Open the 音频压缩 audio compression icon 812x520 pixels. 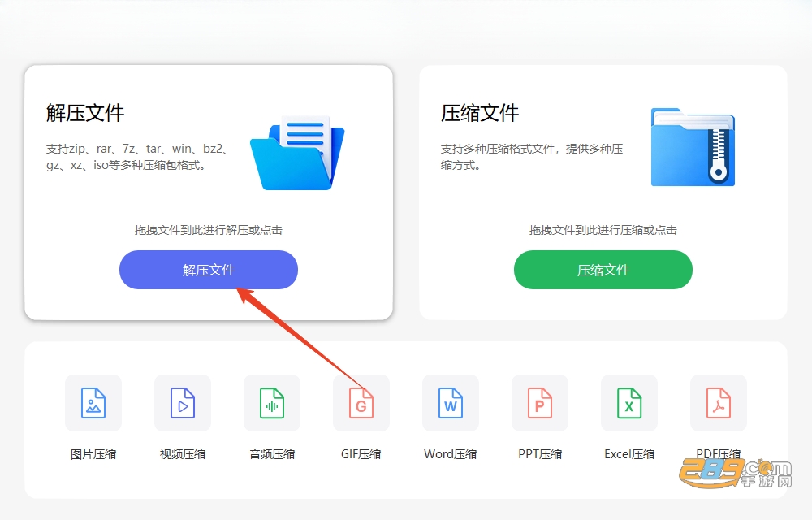point(272,403)
